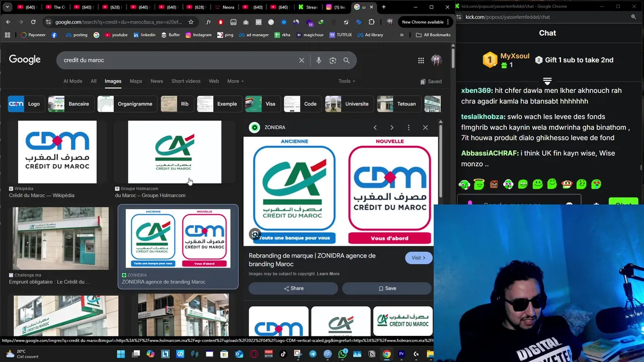Open saved items via Saved link
The height and width of the screenshot is (362, 644).
431,81
